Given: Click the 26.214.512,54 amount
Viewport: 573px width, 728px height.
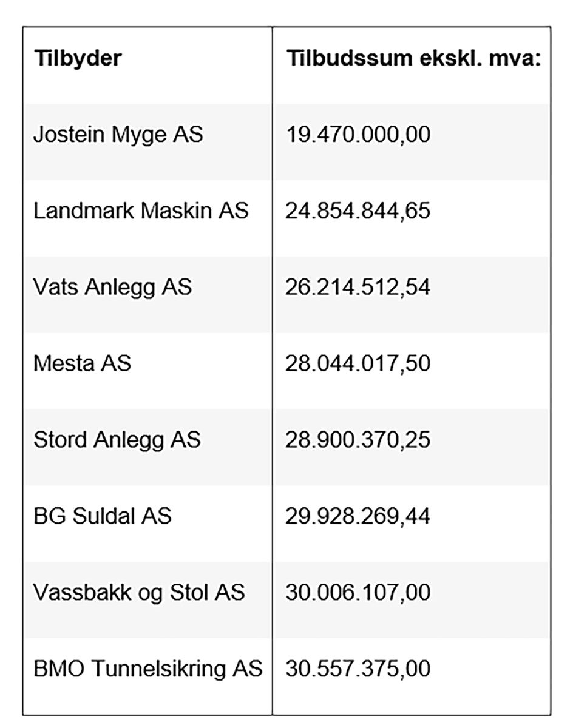Looking at the screenshot, I should tap(358, 287).
